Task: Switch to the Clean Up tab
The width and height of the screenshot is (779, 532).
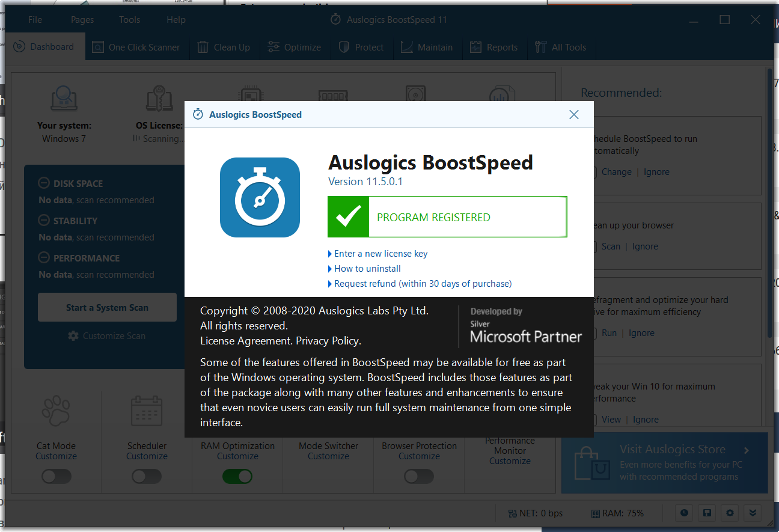Action: point(224,47)
